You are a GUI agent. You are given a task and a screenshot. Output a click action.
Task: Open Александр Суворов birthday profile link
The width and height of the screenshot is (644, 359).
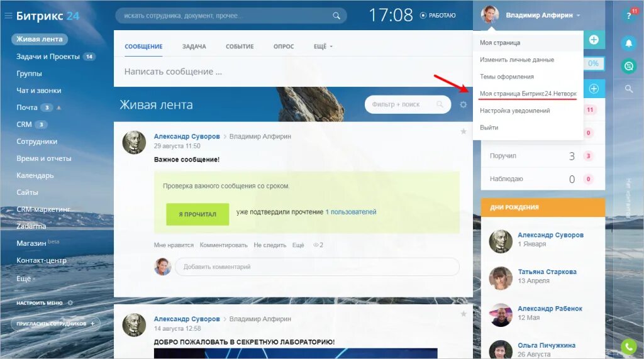coord(551,235)
